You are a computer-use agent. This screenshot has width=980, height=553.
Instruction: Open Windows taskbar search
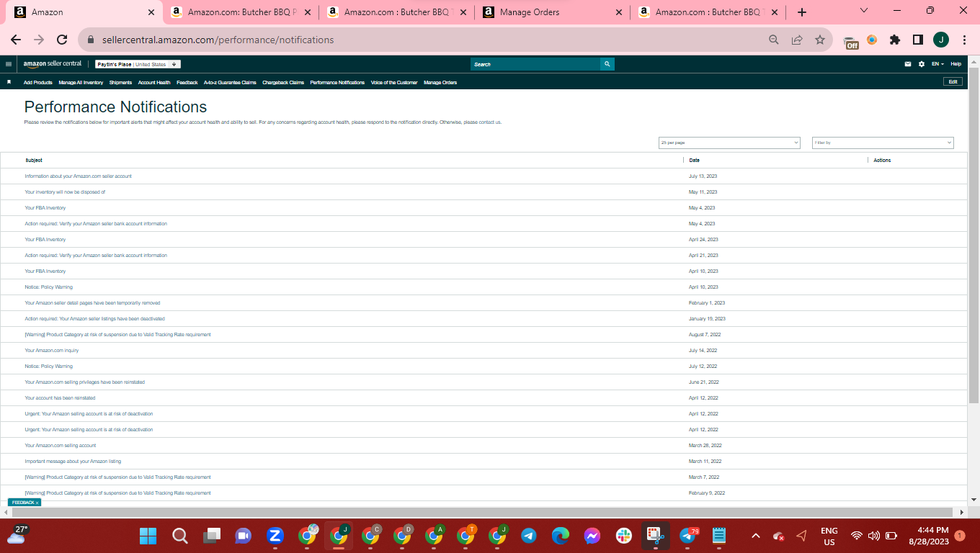(179, 536)
